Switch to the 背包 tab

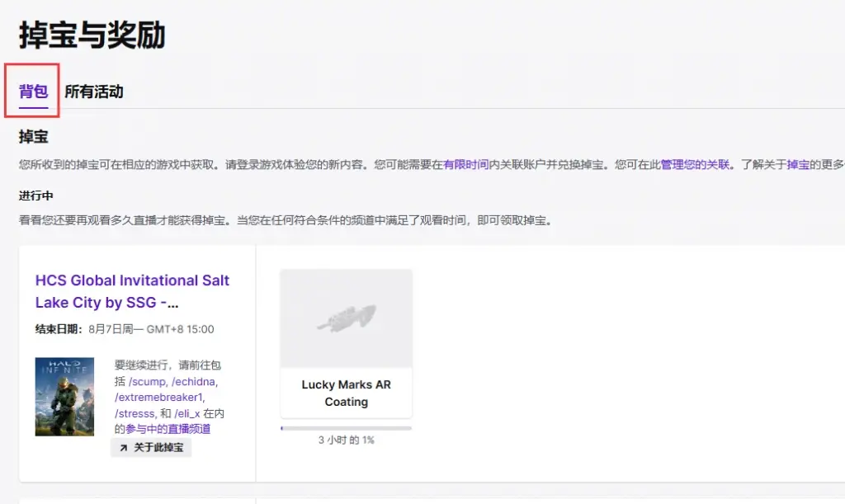(x=34, y=92)
